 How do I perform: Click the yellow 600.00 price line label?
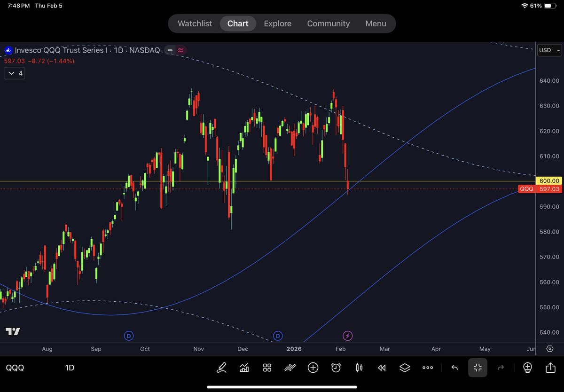pos(549,181)
